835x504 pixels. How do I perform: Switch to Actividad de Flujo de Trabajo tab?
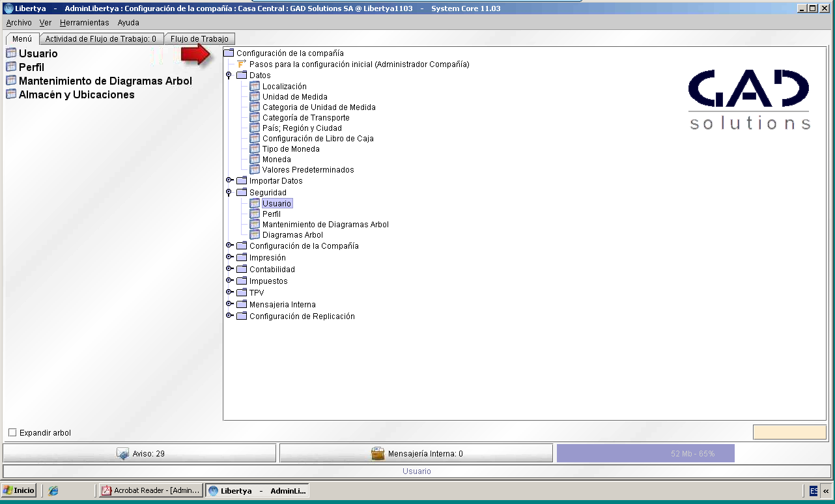point(101,39)
